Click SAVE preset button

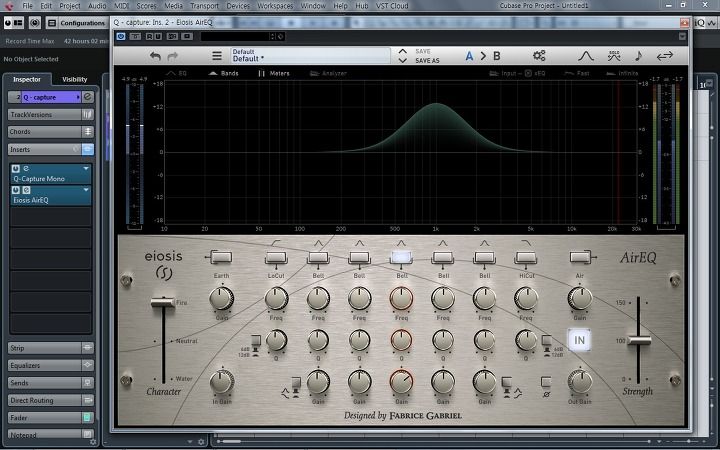pyautogui.click(x=423, y=51)
